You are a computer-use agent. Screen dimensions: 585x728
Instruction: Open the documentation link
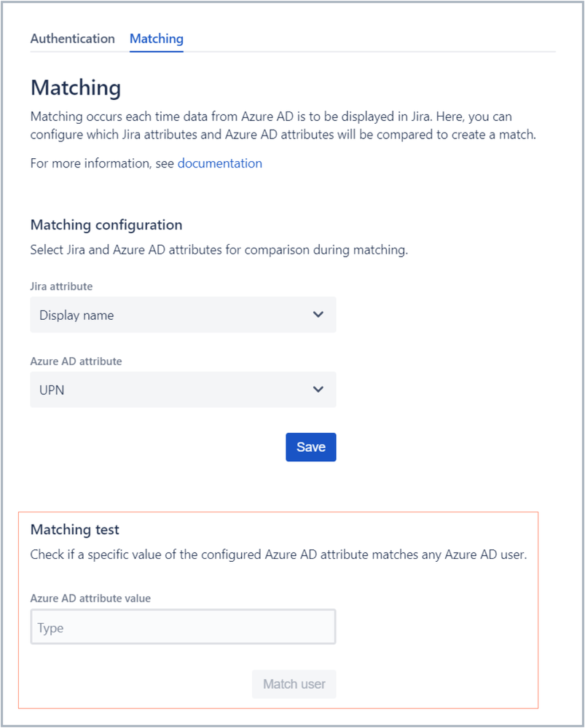click(x=219, y=163)
